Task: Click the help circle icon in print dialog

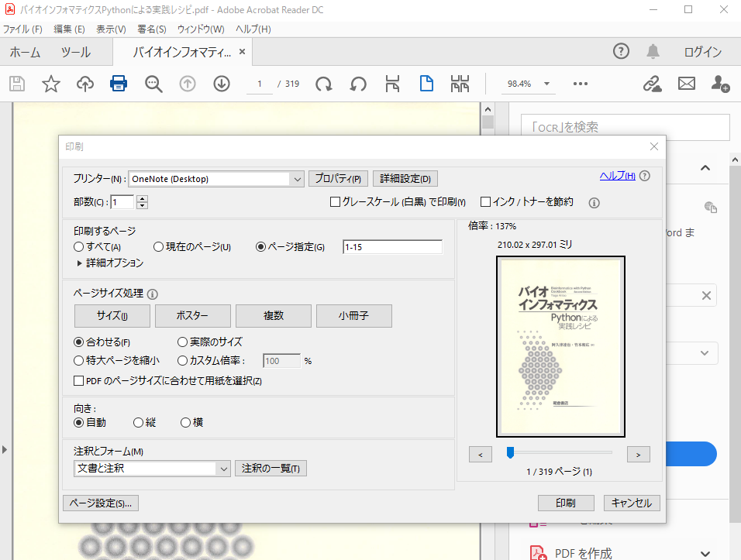Action: (x=645, y=176)
